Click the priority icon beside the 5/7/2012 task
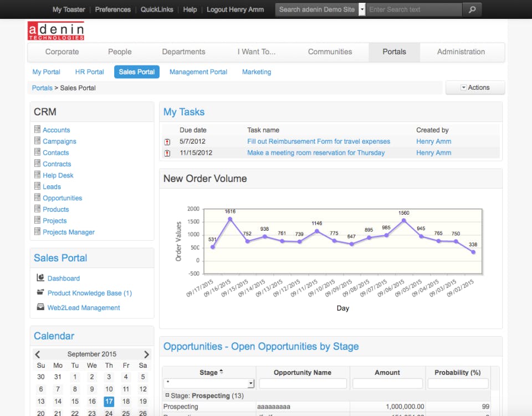Image resolution: width=532 pixels, height=416 pixels. coord(167,142)
